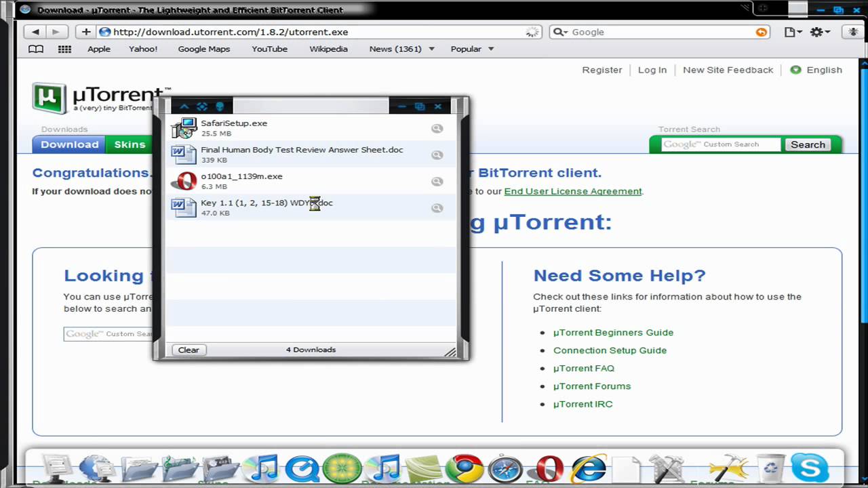This screenshot has height=488, width=868.
Task: Open the YouTube bookmark
Action: tap(269, 49)
